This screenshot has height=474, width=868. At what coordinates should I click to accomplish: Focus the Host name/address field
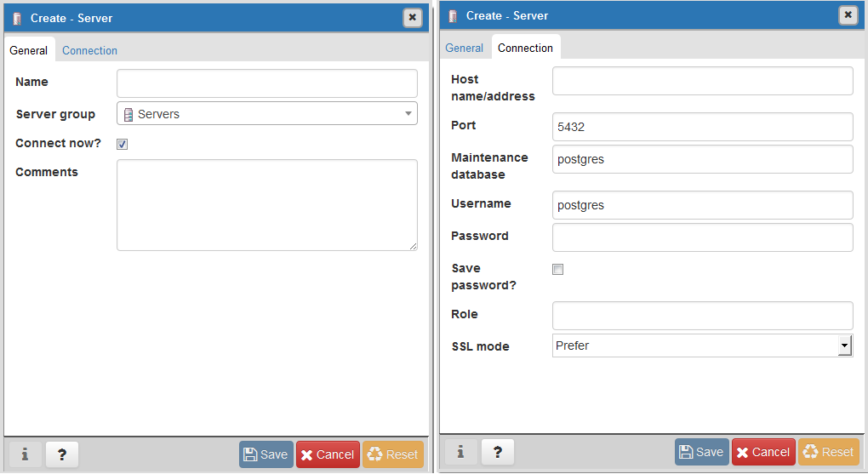pyautogui.click(x=702, y=81)
